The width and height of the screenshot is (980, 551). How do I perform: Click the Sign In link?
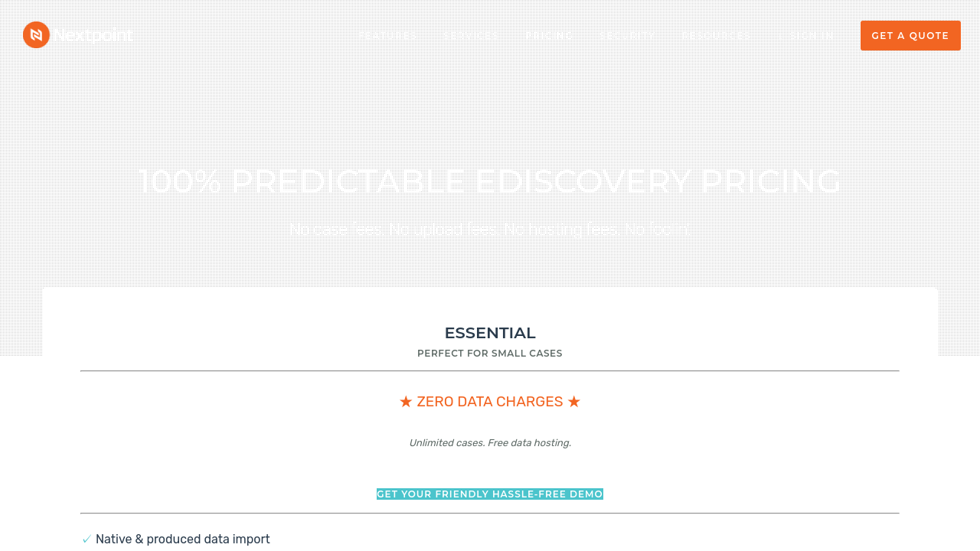pos(812,36)
